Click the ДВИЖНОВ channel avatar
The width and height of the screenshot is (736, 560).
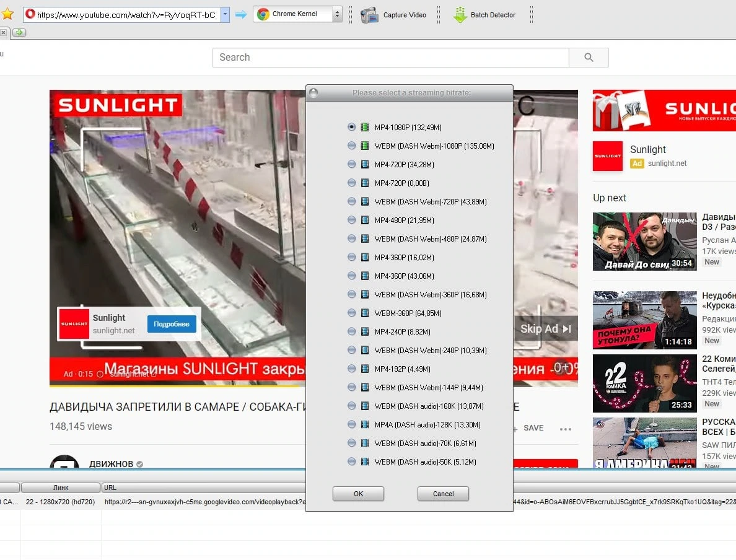pos(64,461)
